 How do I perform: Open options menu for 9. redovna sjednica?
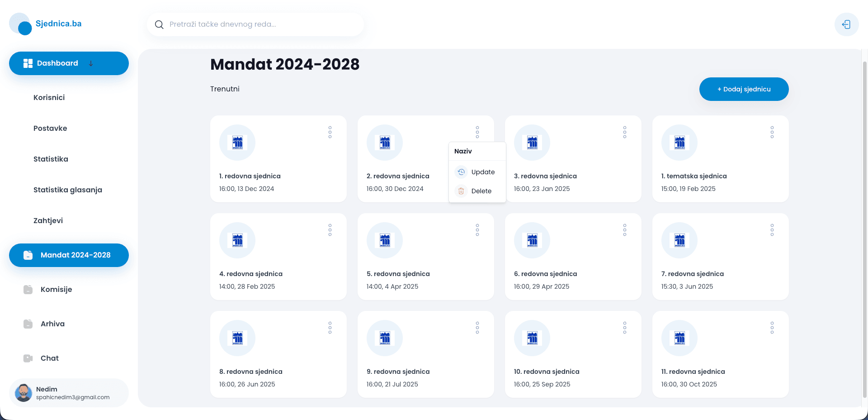[x=477, y=328]
